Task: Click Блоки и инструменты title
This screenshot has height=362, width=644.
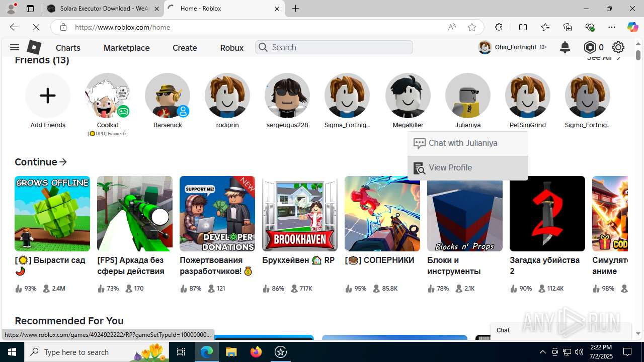Action: (454, 265)
